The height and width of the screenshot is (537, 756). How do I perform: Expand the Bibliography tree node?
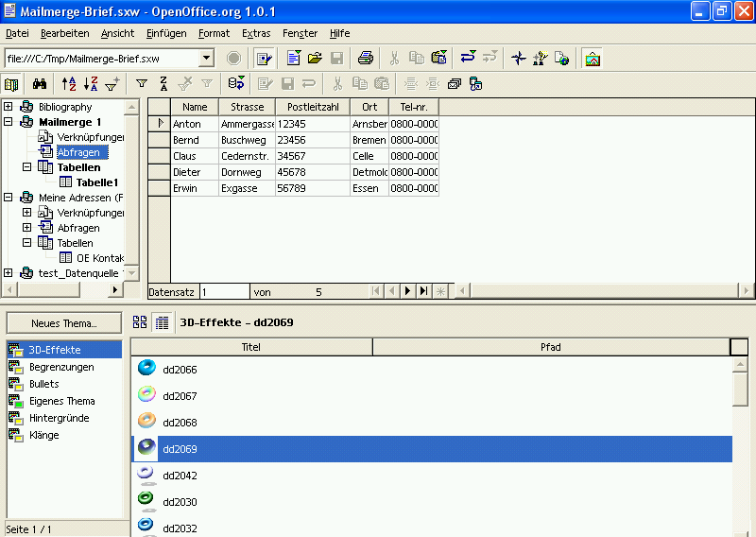9,107
